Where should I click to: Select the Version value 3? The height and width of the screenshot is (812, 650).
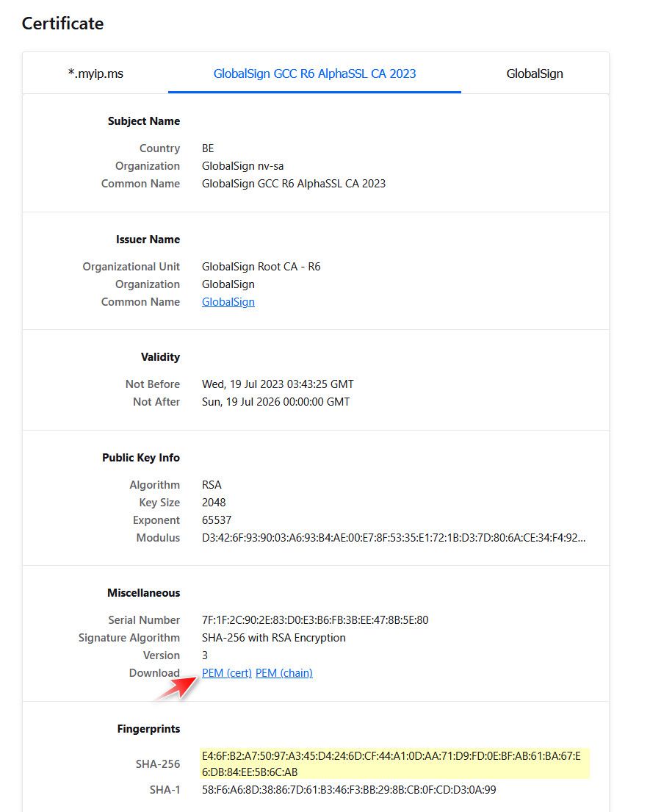click(x=205, y=655)
